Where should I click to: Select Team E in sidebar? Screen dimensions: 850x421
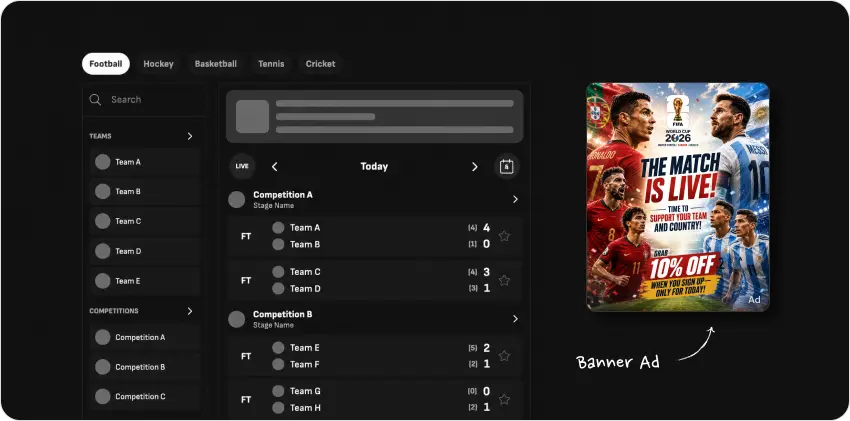[x=145, y=281]
